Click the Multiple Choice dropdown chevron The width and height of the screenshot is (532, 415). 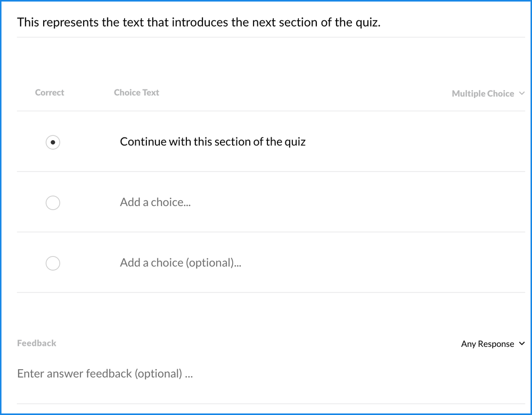coord(522,93)
